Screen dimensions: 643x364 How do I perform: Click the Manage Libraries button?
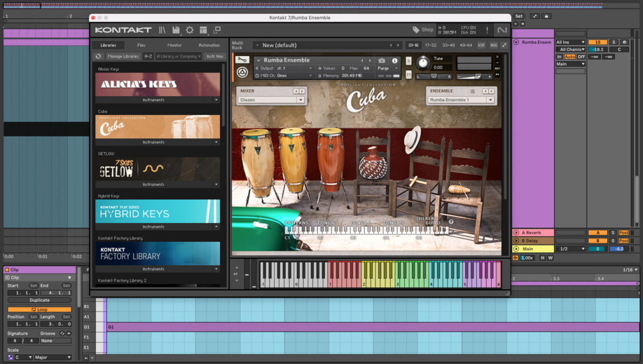point(123,56)
